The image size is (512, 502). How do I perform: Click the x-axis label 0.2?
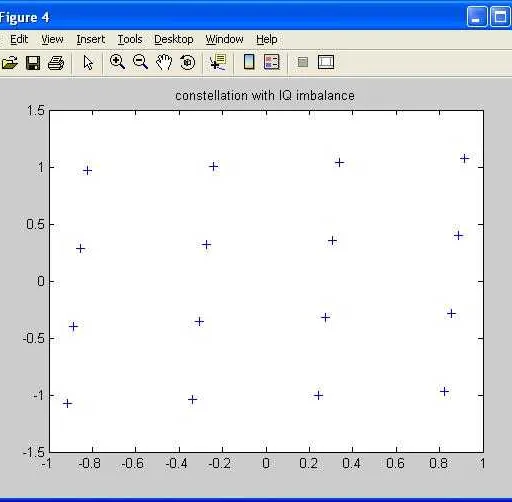pos(309,463)
